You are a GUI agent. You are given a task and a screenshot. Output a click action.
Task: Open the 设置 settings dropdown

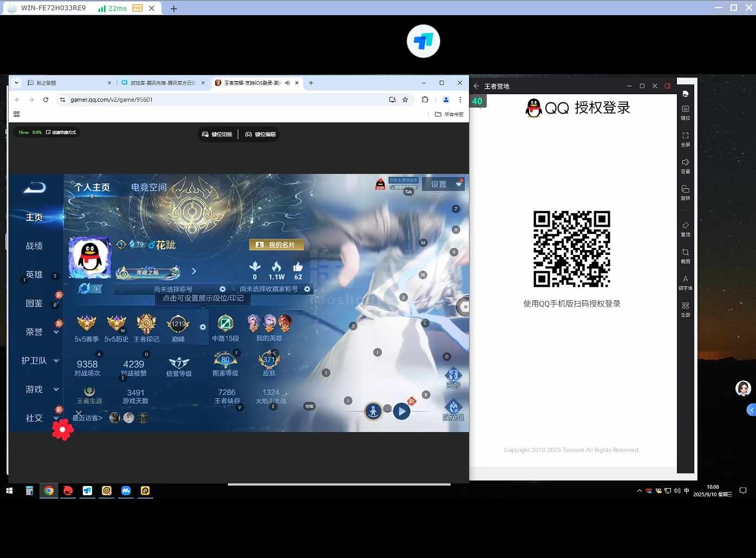tap(444, 184)
